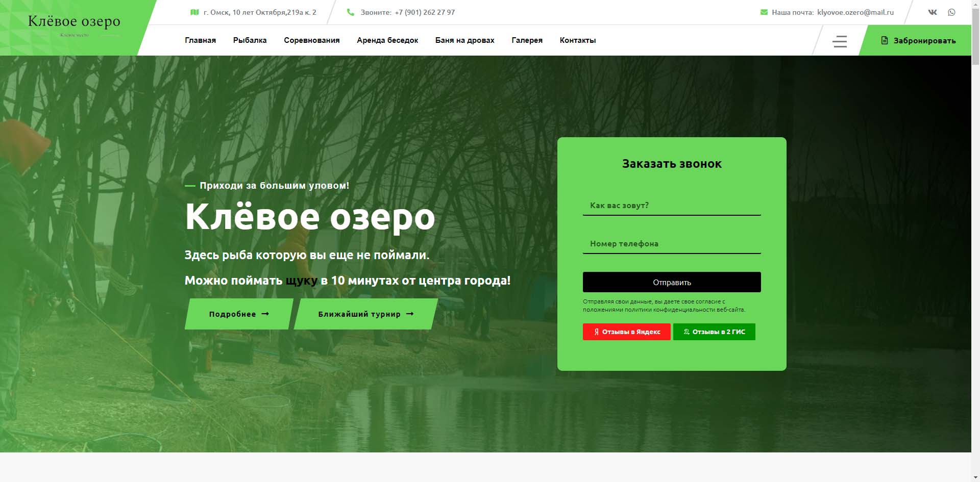Submit the form via Отправить
Screen dimensions: 980x482
tap(671, 282)
